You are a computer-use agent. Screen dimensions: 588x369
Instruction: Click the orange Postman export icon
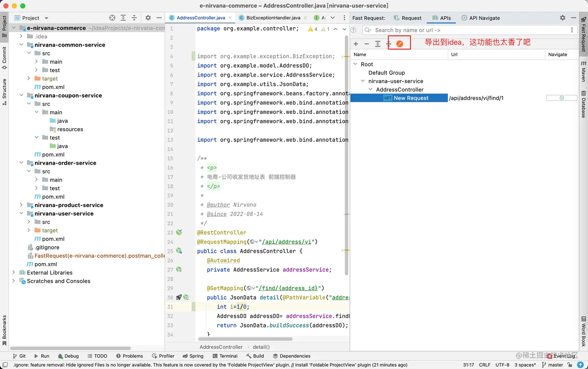pos(399,44)
